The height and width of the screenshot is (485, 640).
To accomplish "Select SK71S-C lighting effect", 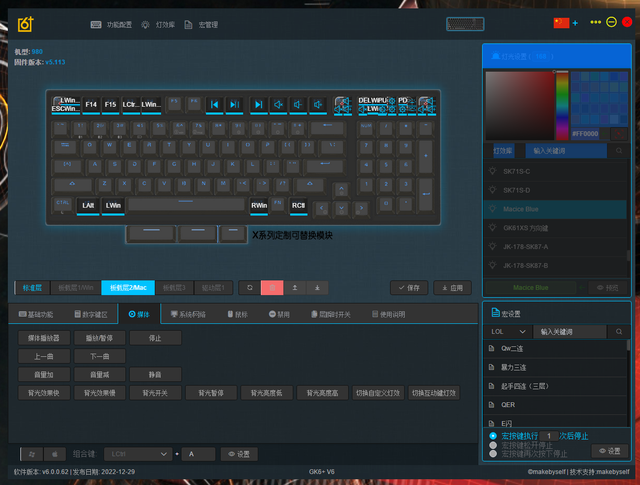I will [556, 171].
